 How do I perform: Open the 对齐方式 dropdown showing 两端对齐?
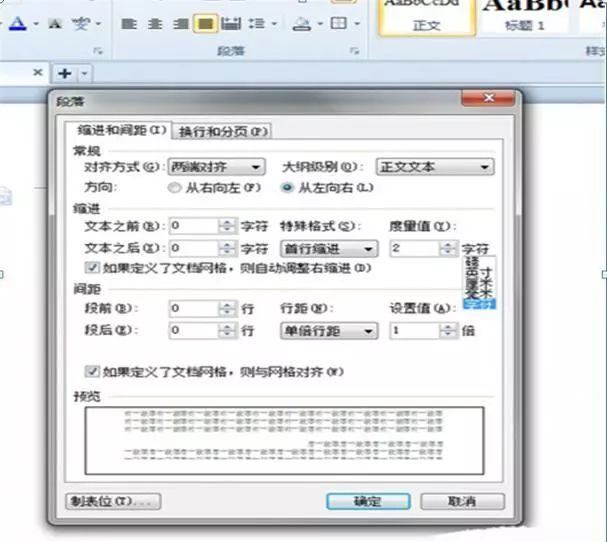pos(217,167)
